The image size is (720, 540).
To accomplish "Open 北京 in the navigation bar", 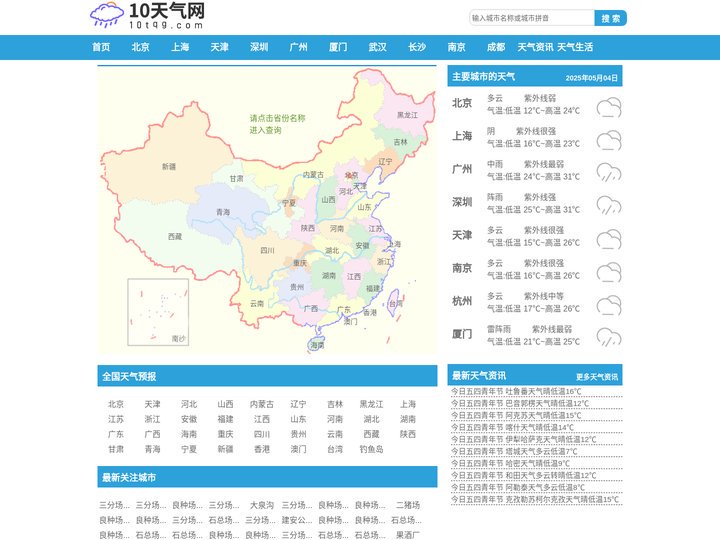I will (x=141, y=47).
